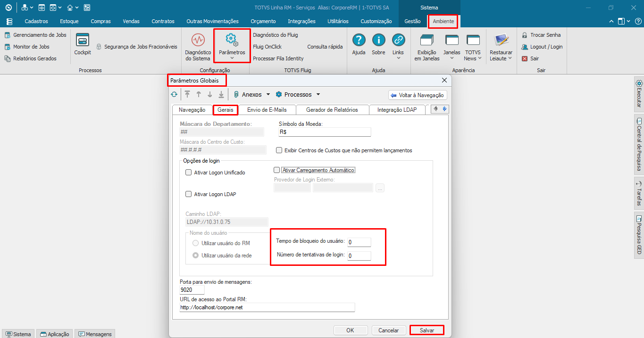Expand the Links dropdown
Viewport: 644px width, 338px height.
click(398, 58)
